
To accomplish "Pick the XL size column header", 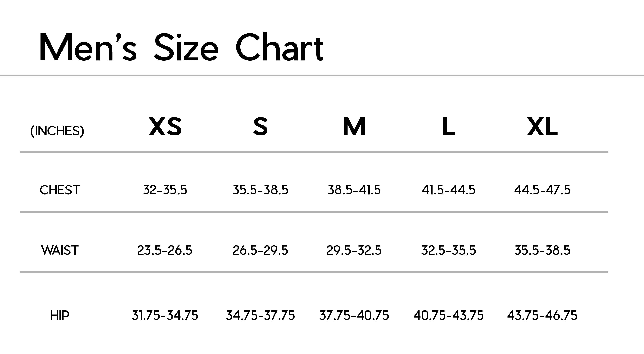I will point(542,127).
